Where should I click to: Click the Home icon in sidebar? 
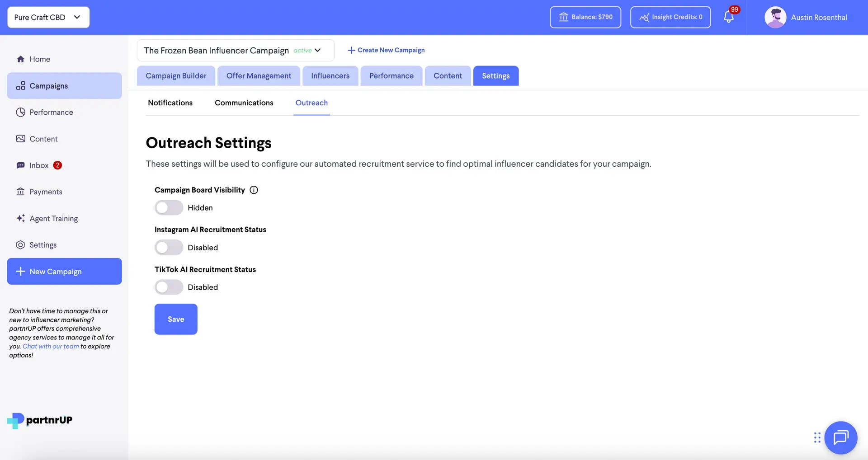tap(20, 59)
